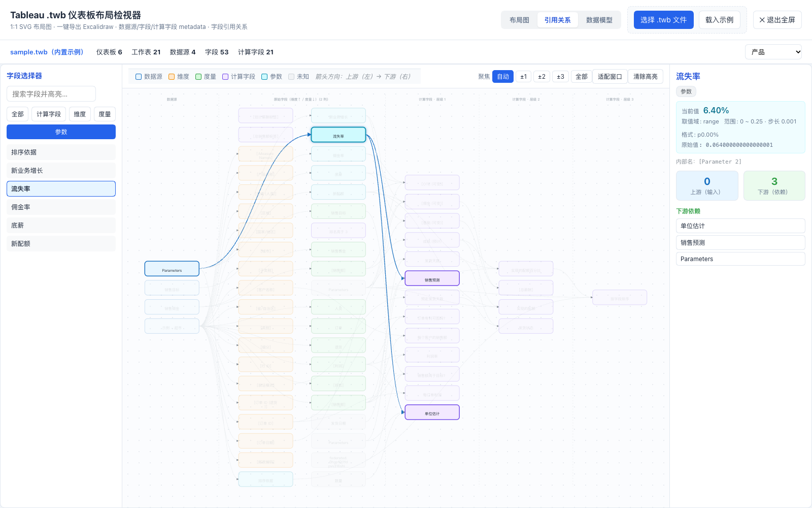Click the Parameters node in the graph

tap(172, 269)
